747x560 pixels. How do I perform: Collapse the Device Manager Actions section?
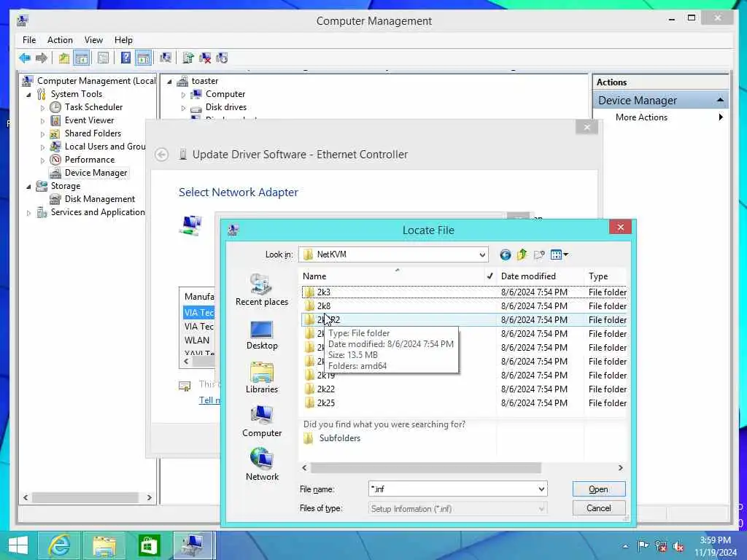[720, 100]
